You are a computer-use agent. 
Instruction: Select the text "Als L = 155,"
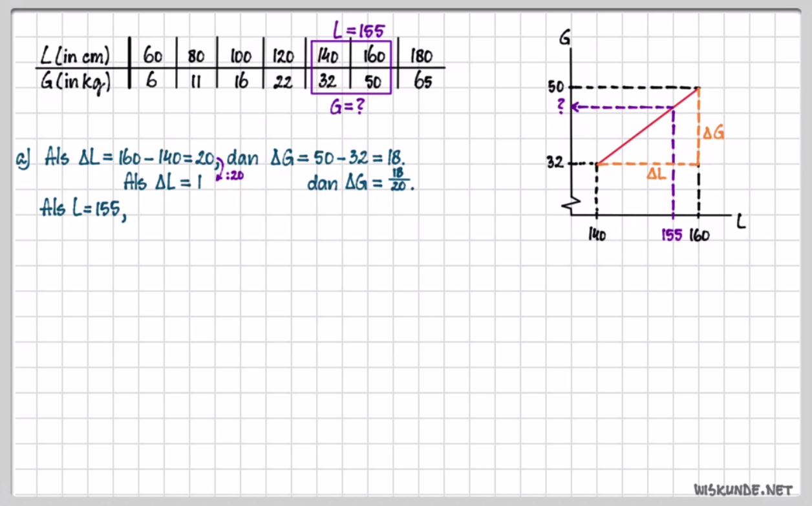83,209
